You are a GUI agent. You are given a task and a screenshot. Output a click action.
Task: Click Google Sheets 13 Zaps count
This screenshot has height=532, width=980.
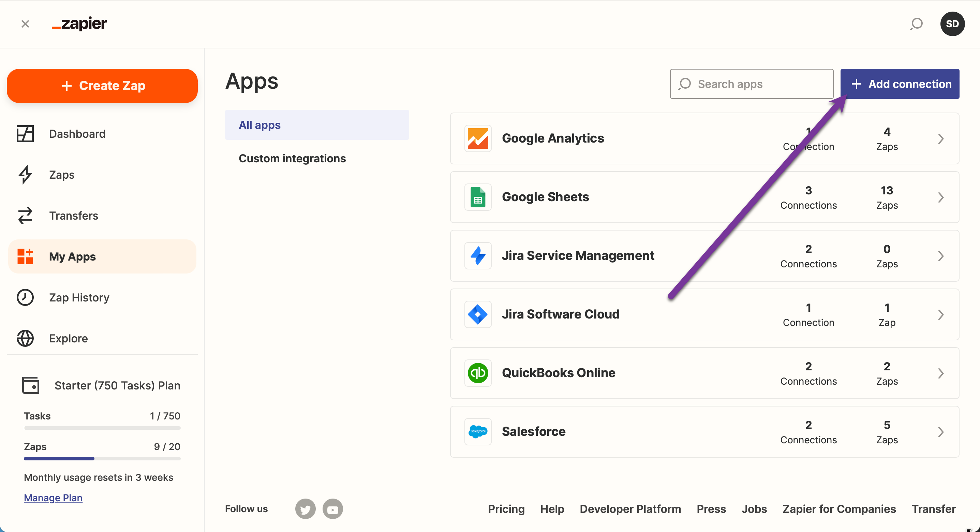887,197
